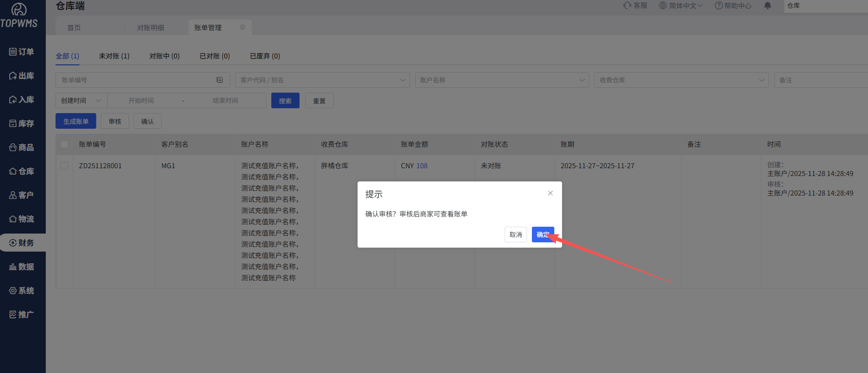Click 取消 in the dialog
Image resolution: width=868 pixels, height=373 pixels.
515,235
